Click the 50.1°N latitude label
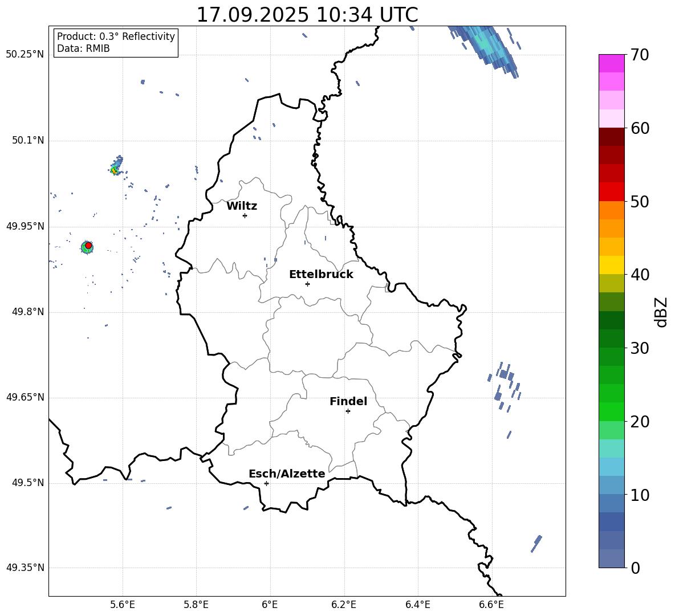This screenshot has height=616, width=675. [28, 141]
